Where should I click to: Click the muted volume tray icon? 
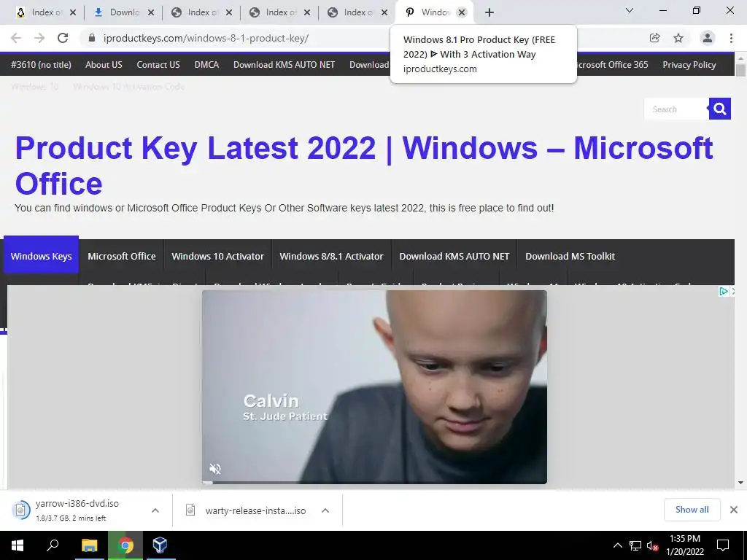(x=652, y=545)
